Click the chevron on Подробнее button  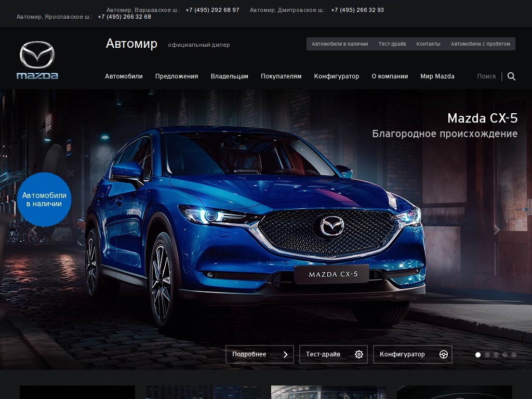click(286, 354)
